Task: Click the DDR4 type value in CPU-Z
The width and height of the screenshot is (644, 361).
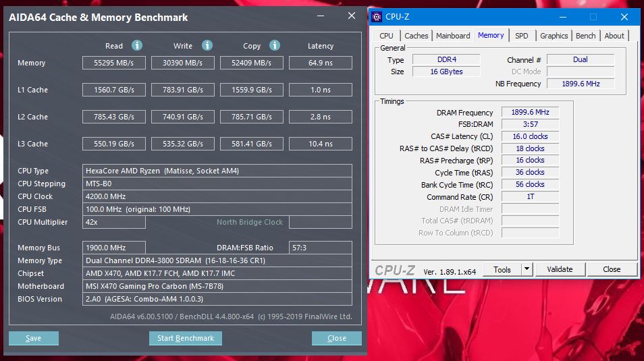Action: click(446, 59)
